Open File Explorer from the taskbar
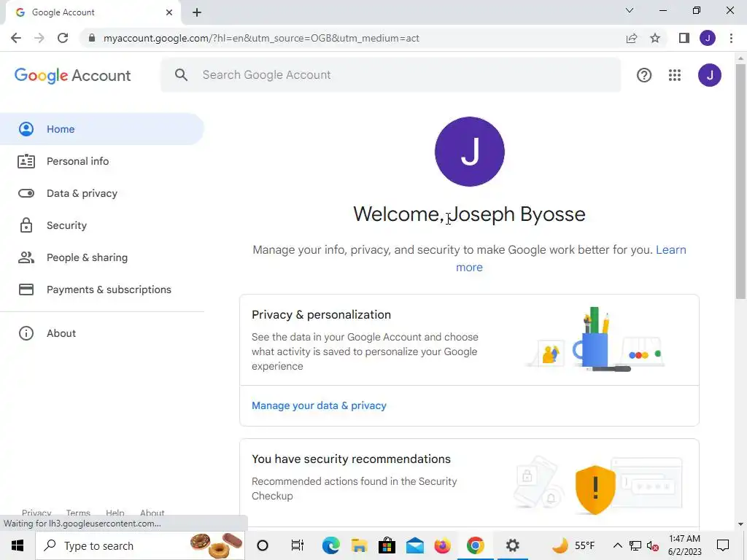 (359, 545)
